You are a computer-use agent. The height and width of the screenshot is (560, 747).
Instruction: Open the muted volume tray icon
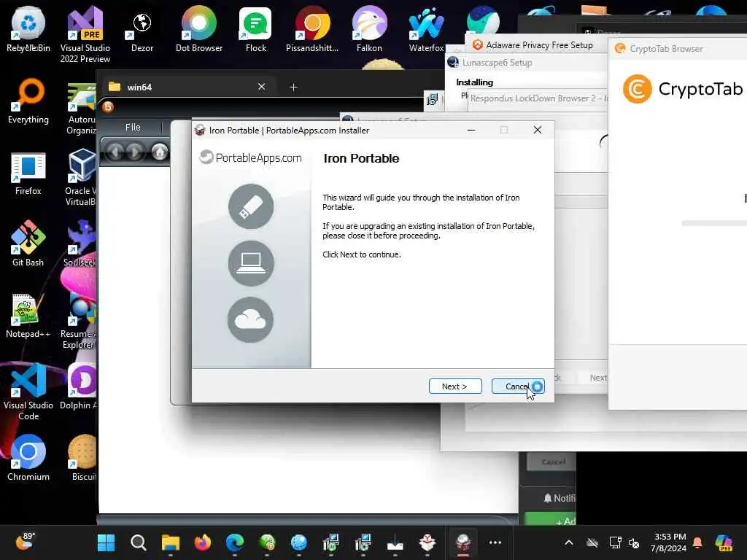point(634,542)
